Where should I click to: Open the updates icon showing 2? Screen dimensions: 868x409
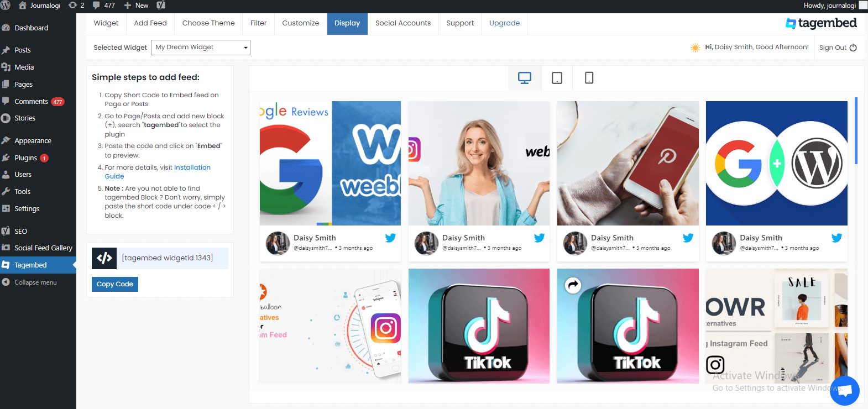click(76, 6)
